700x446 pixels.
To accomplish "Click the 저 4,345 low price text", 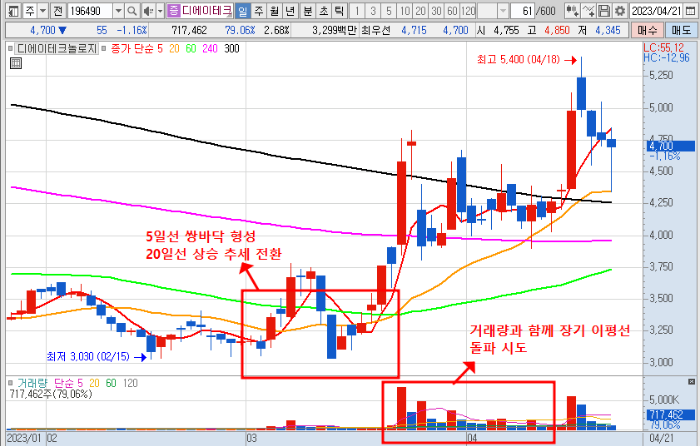I will point(599,30).
